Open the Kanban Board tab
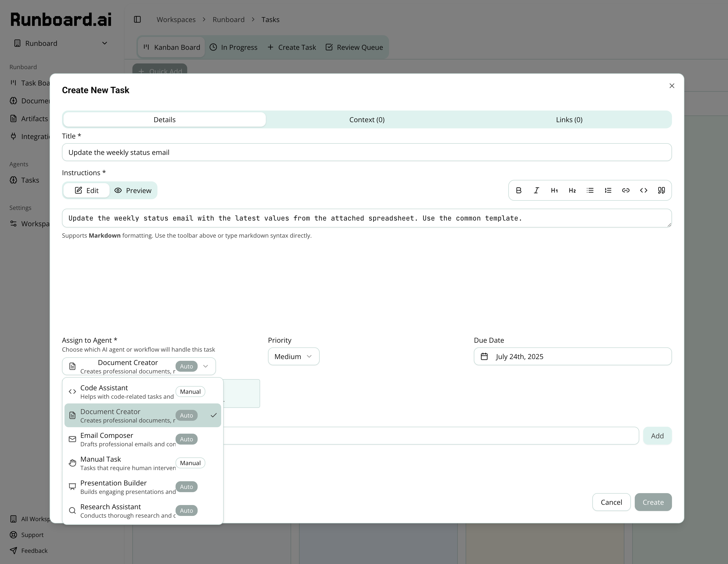 point(171,47)
